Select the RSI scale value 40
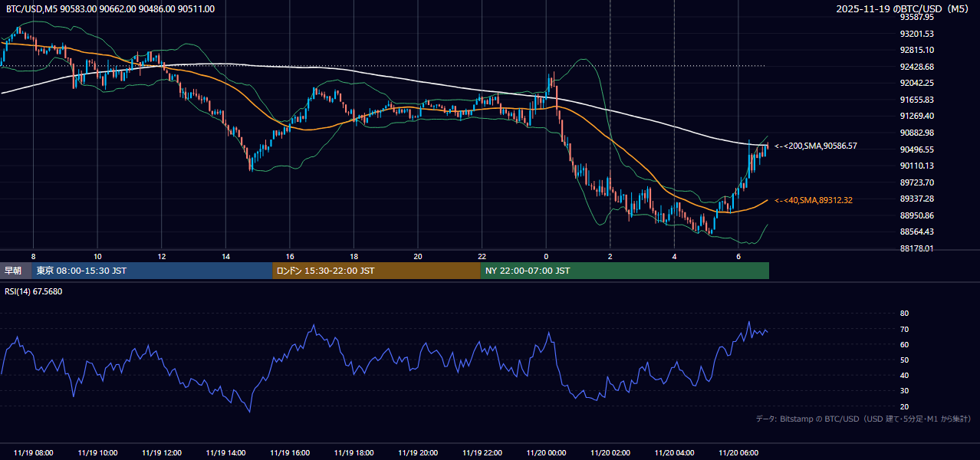The height and width of the screenshot is (460, 980). pos(904,375)
